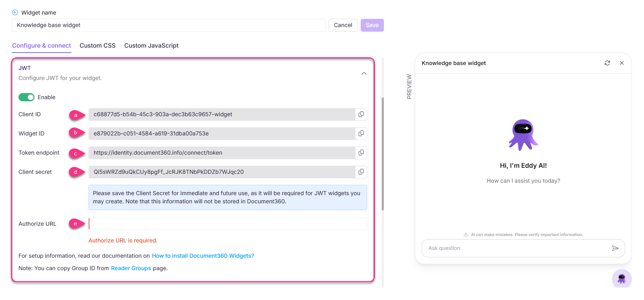Open the Custom CSS tab
644x300 pixels.
pyautogui.click(x=97, y=45)
